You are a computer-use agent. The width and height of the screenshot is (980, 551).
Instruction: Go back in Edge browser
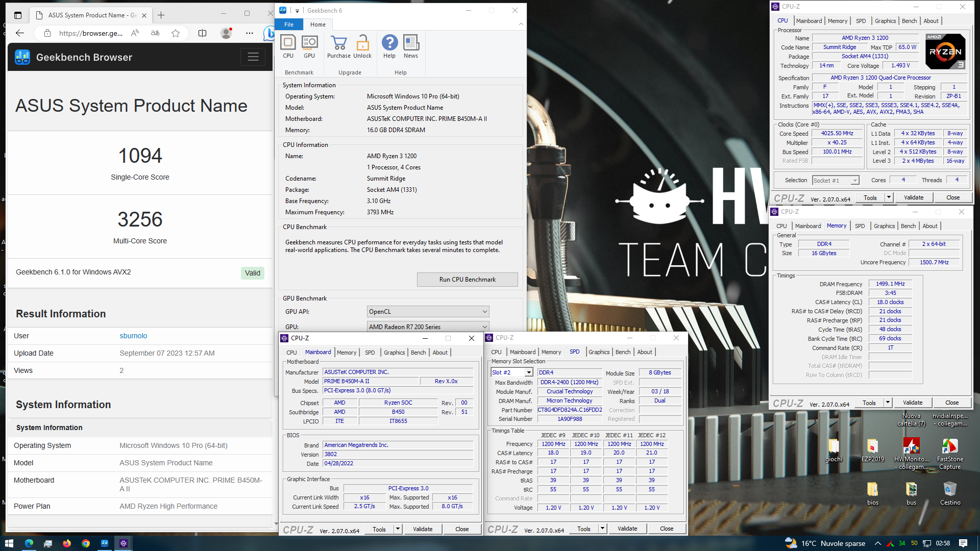[20, 33]
